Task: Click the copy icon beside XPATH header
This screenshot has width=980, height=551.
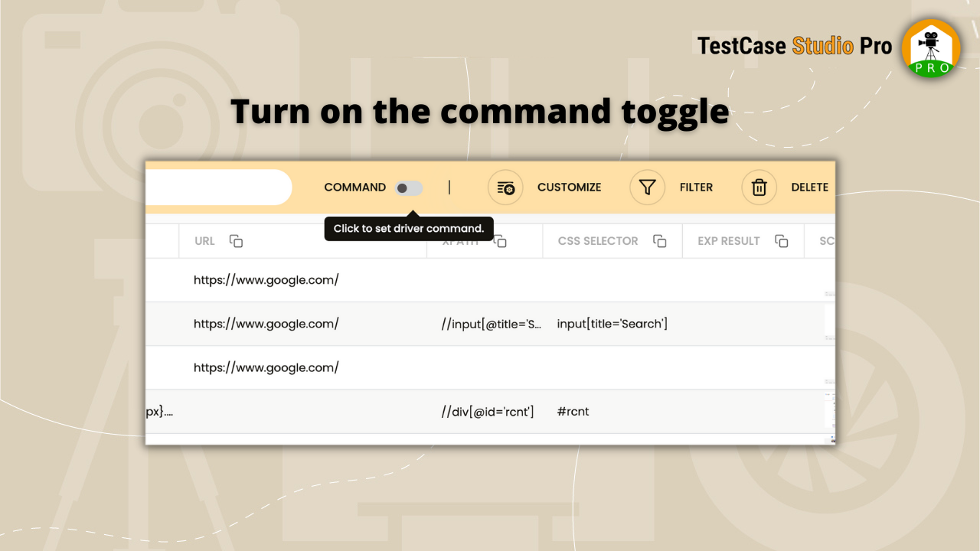Action: click(x=500, y=240)
